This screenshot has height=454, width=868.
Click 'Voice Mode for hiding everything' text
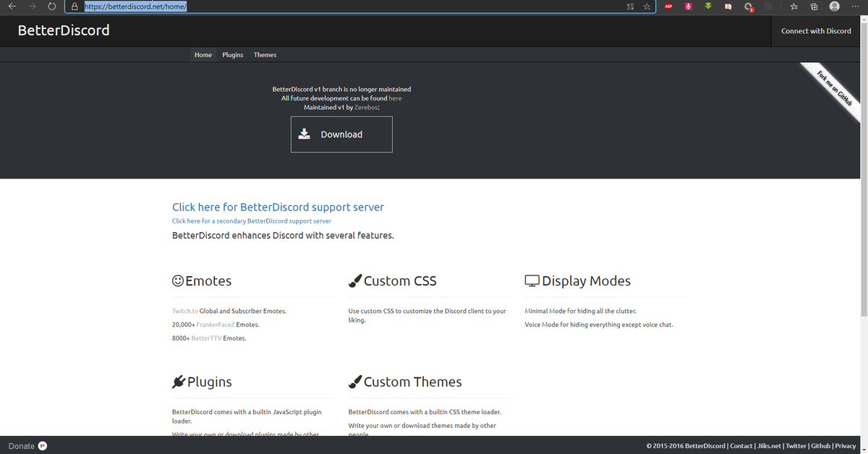(x=599, y=325)
